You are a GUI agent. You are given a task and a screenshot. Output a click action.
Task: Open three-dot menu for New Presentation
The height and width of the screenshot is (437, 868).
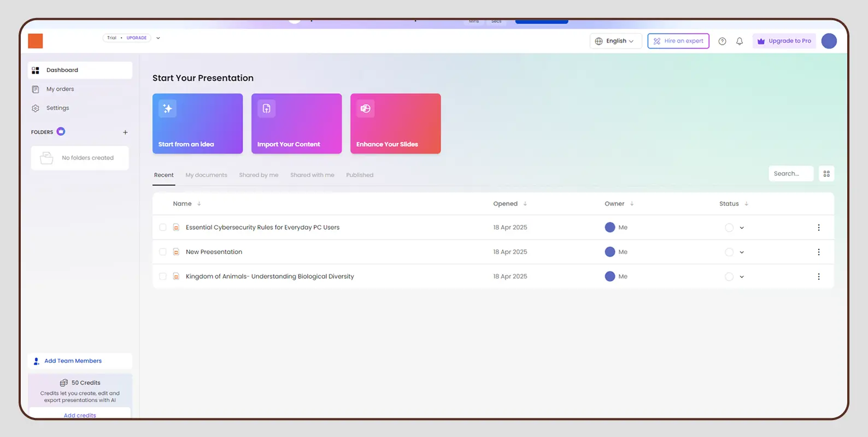818,252
